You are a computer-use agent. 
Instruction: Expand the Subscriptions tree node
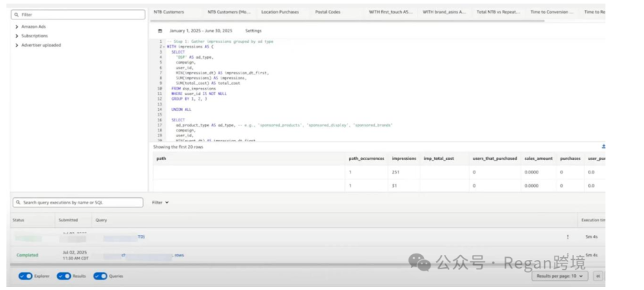click(x=16, y=36)
